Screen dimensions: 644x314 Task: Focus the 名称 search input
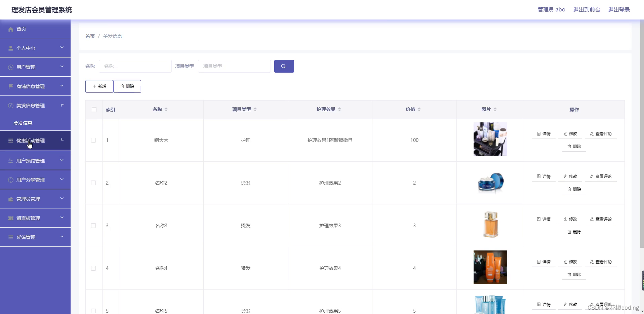[x=135, y=66]
